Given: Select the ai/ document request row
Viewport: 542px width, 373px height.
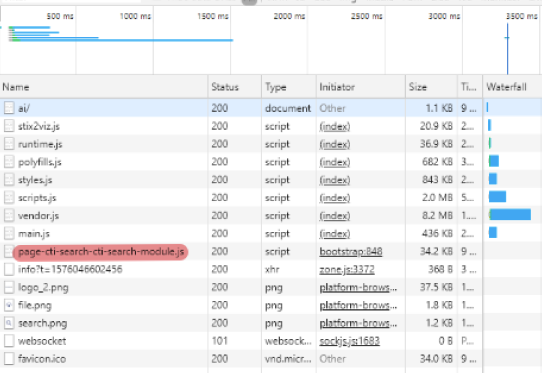Looking at the screenshot, I should pyautogui.click(x=271, y=108).
